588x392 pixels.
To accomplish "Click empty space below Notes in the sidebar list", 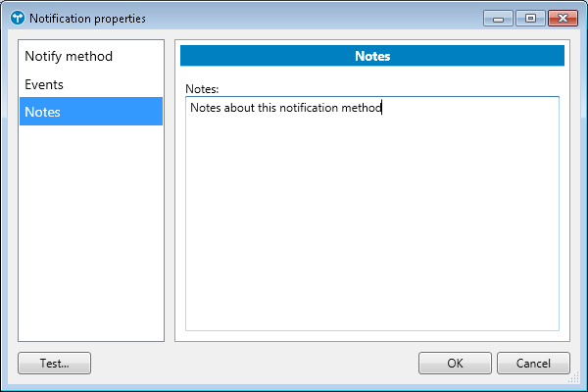I will [91, 235].
